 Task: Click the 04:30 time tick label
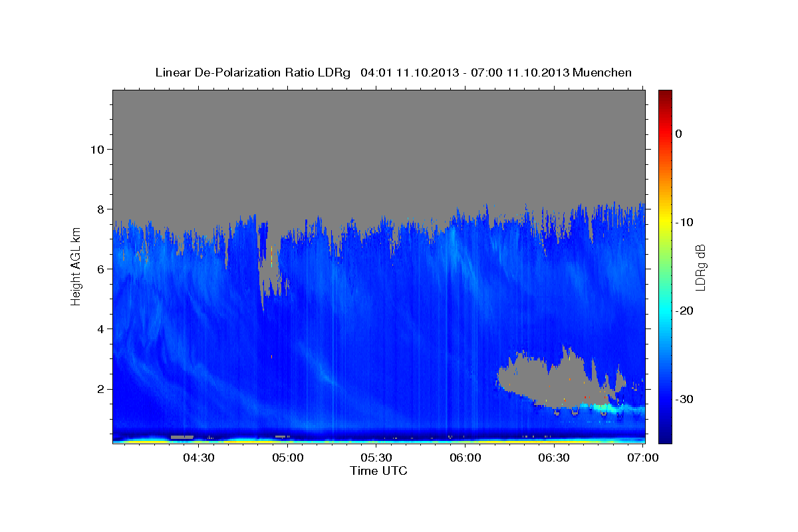point(198,458)
